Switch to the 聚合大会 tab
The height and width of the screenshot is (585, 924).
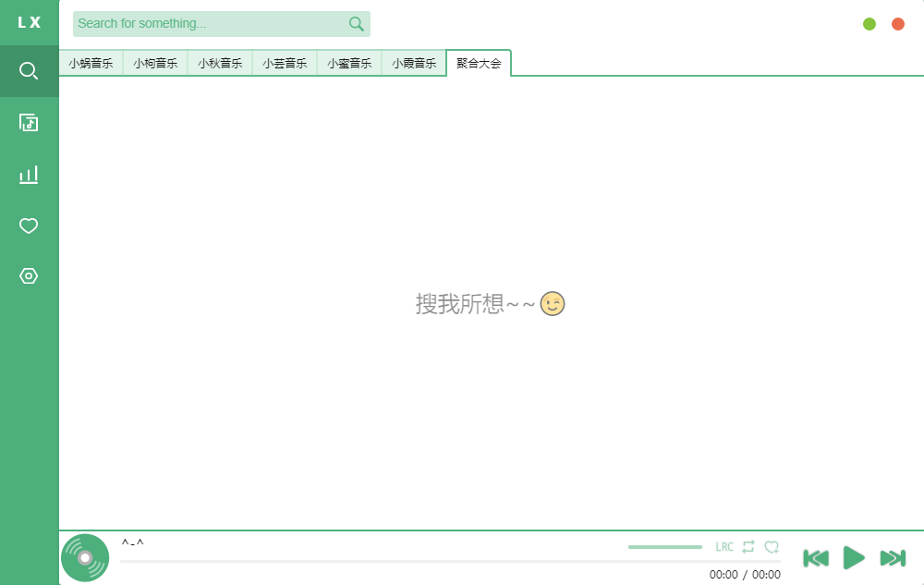pyautogui.click(x=479, y=63)
